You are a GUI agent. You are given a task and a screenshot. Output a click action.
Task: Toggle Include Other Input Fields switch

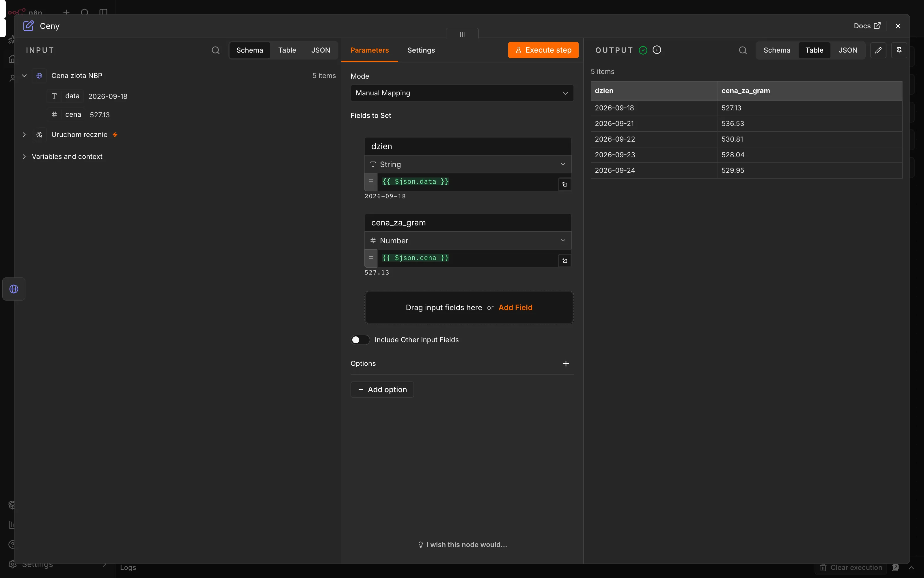click(x=360, y=340)
